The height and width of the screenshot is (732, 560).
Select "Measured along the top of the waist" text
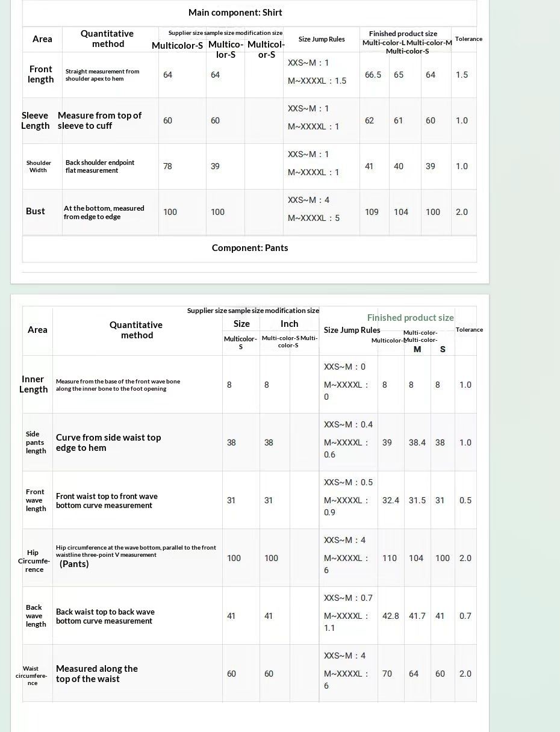click(96, 674)
